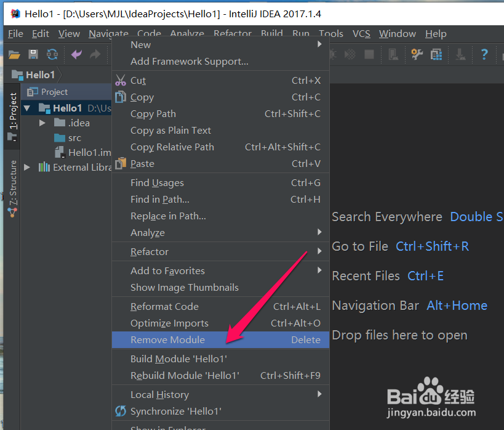Open the VCS menu
The image size is (504, 430).
coord(361,34)
